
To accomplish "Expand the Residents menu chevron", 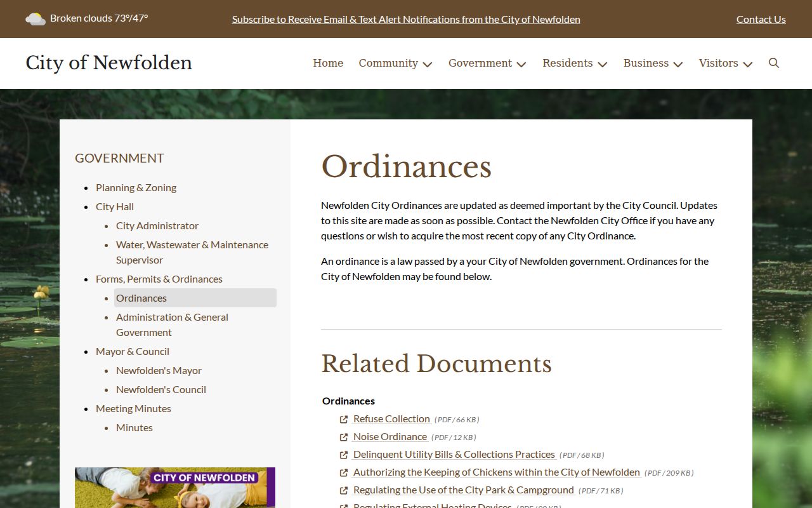I will coord(603,64).
